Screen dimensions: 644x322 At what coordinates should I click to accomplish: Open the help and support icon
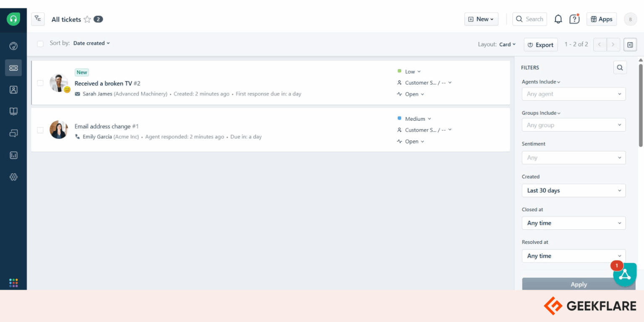coord(574,19)
